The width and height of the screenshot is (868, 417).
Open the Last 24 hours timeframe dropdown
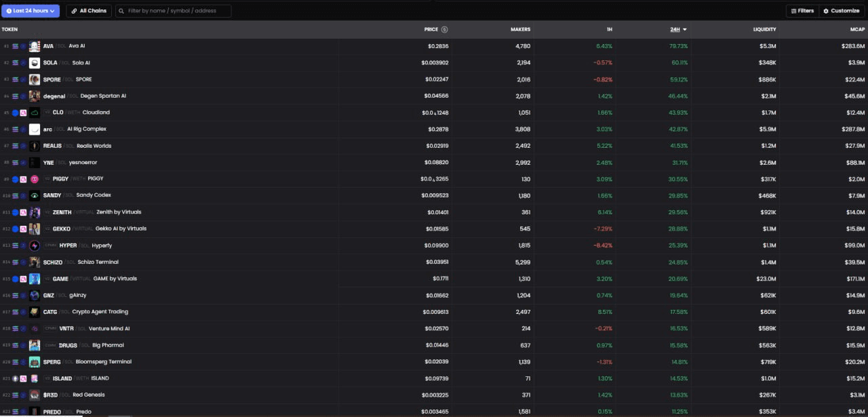tap(31, 11)
